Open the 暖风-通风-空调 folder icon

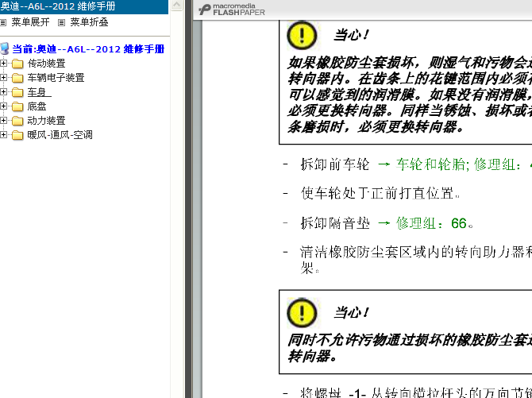17,135
